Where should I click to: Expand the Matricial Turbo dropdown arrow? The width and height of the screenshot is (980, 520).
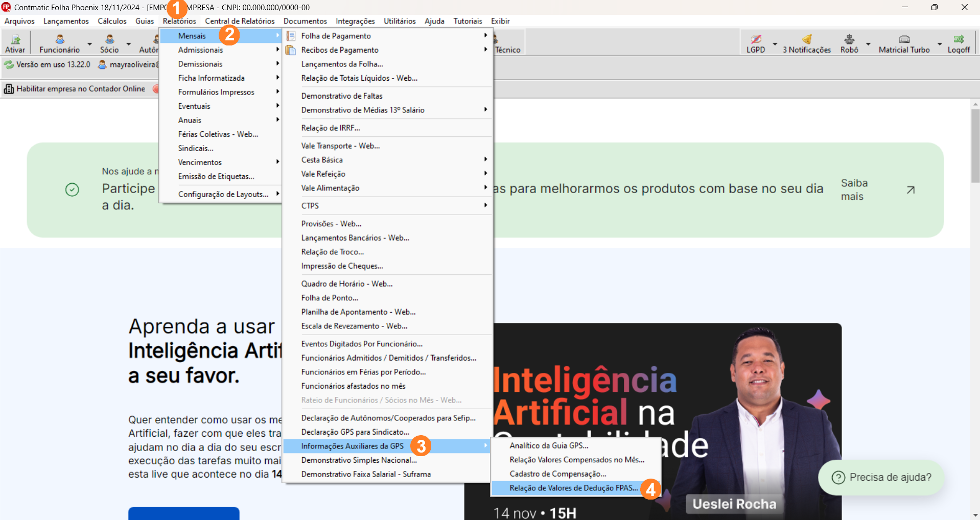[939, 44]
